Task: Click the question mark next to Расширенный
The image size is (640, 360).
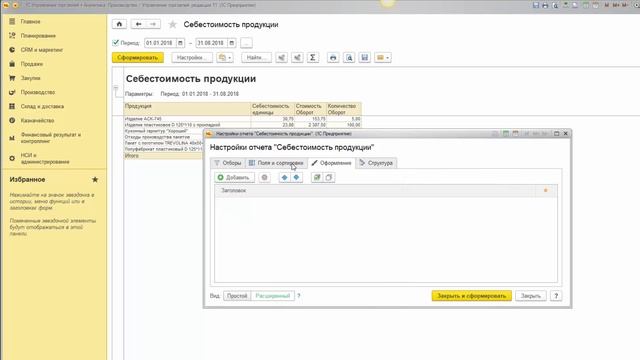Action: [299, 296]
